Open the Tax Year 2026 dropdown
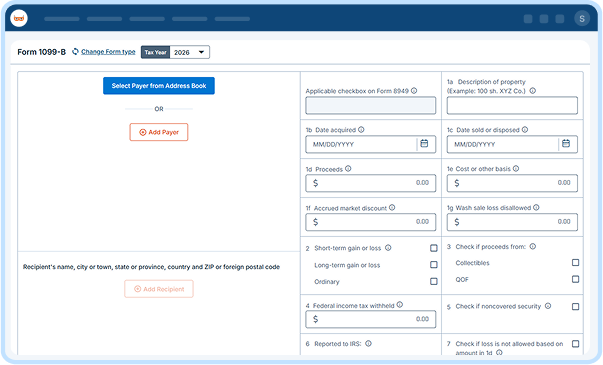The width and height of the screenshot is (603, 365). pyautogui.click(x=190, y=52)
